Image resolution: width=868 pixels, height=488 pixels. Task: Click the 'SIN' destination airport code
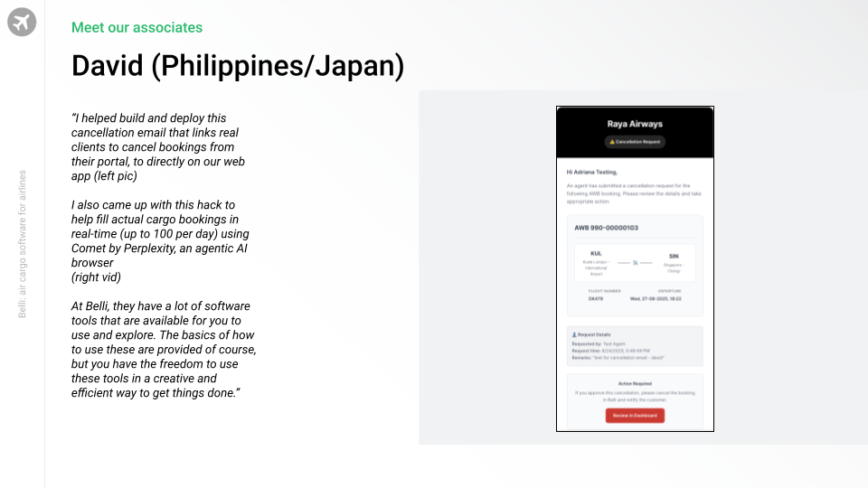[x=674, y=256]
